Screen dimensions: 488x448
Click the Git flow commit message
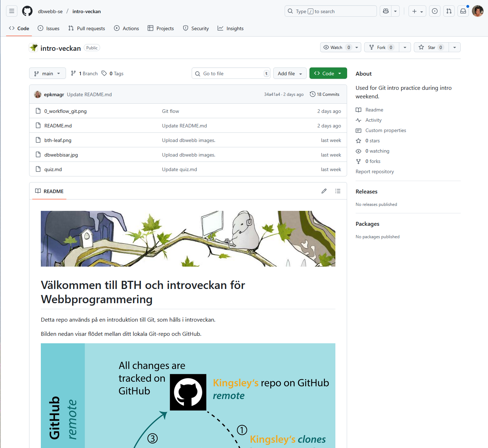click(x=171, y=111)
